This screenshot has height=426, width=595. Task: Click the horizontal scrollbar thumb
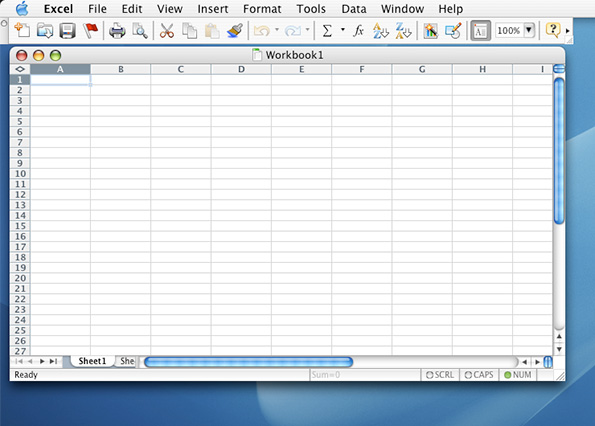[249, 362]
